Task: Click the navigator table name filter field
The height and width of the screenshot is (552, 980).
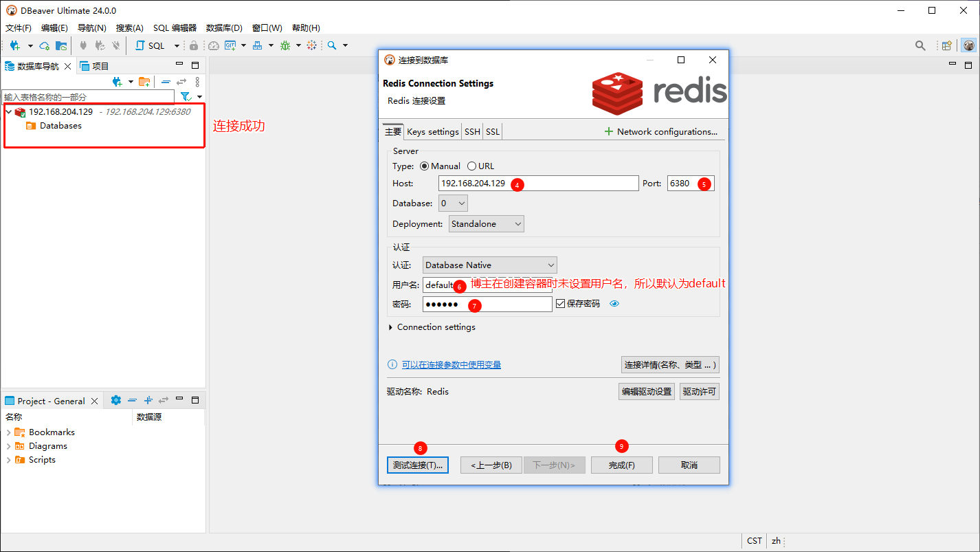Action: pos(87,97)
